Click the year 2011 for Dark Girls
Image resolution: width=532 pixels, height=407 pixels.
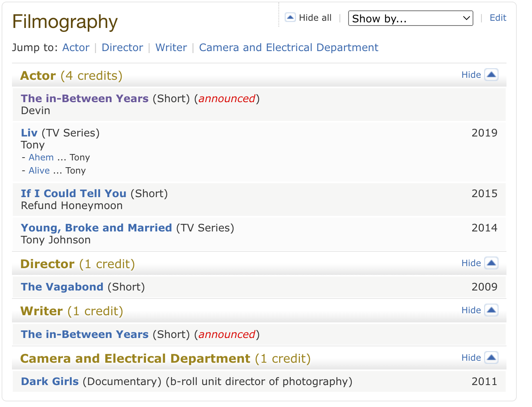[485, 381]
